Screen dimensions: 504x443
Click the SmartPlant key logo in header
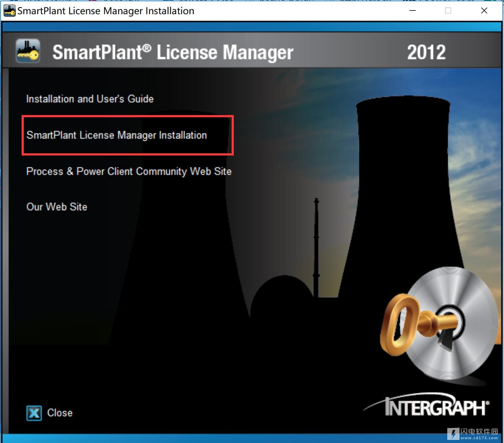[x=28, y=51]
